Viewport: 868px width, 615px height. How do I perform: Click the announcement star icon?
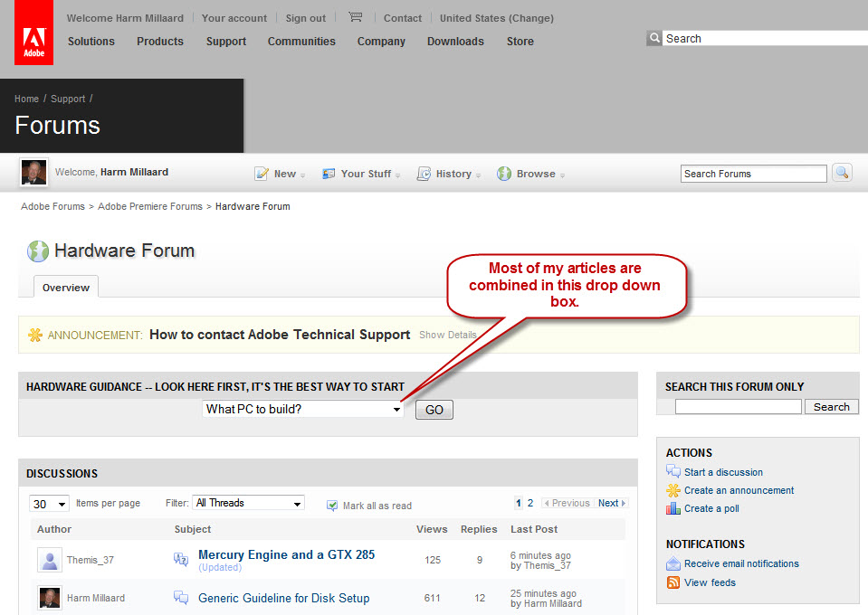click(35, 336)
